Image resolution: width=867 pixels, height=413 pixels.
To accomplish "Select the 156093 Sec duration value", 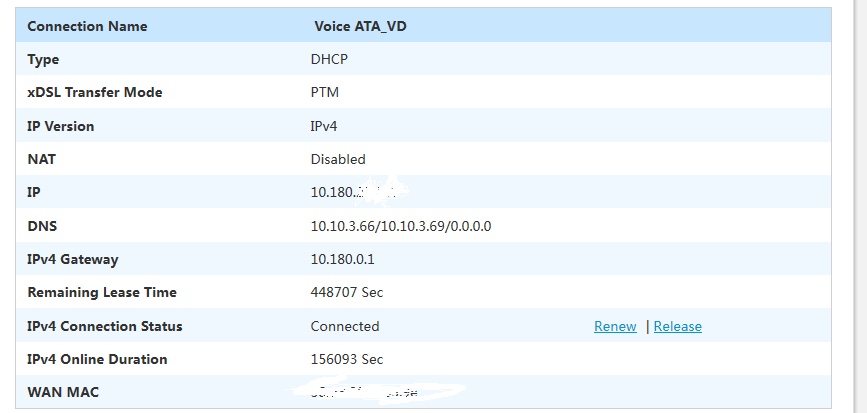I will (x=346, y=359).
